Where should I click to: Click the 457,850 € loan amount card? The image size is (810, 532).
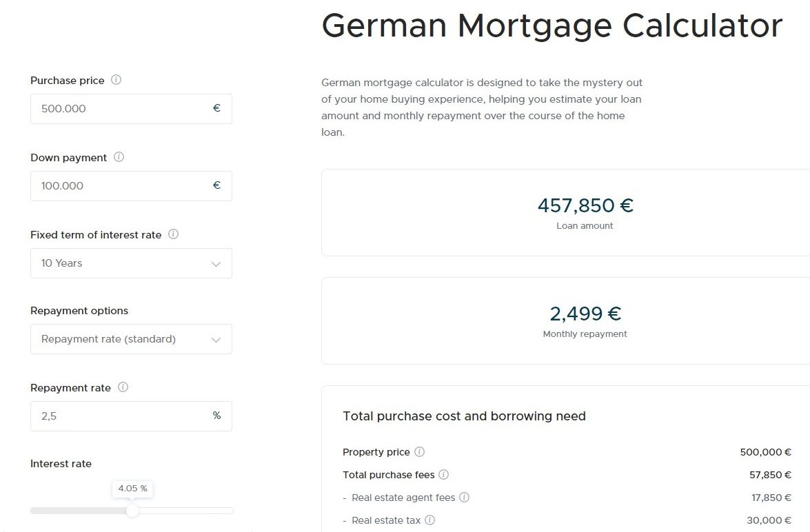click(x=585, y=212)
